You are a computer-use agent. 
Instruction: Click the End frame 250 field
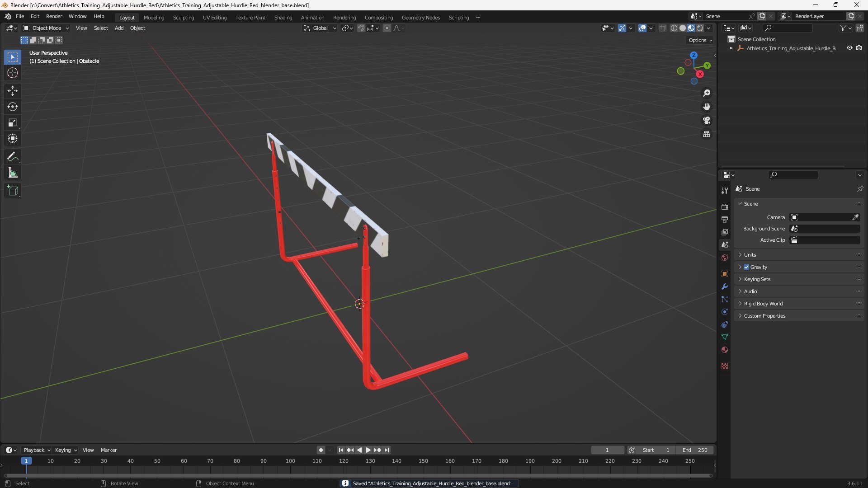click(695, 450)
